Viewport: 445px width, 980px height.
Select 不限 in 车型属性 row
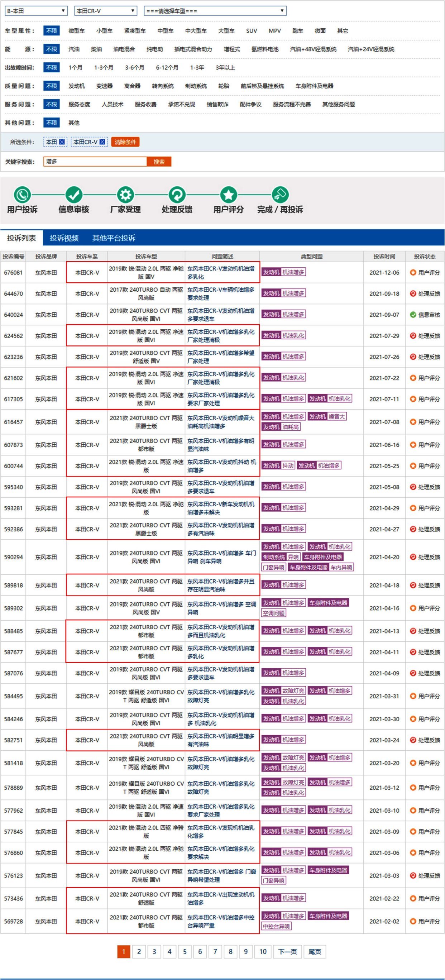[51, 31]
